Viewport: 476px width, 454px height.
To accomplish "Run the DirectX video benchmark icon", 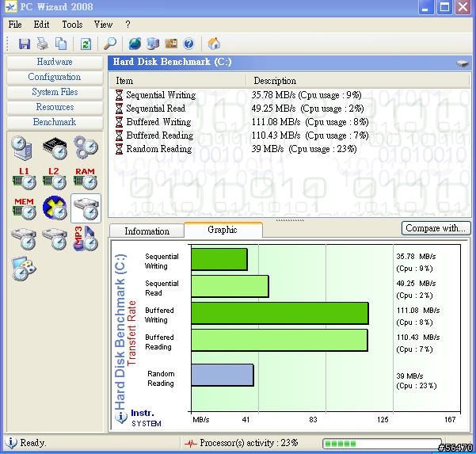I will (55, 208).
